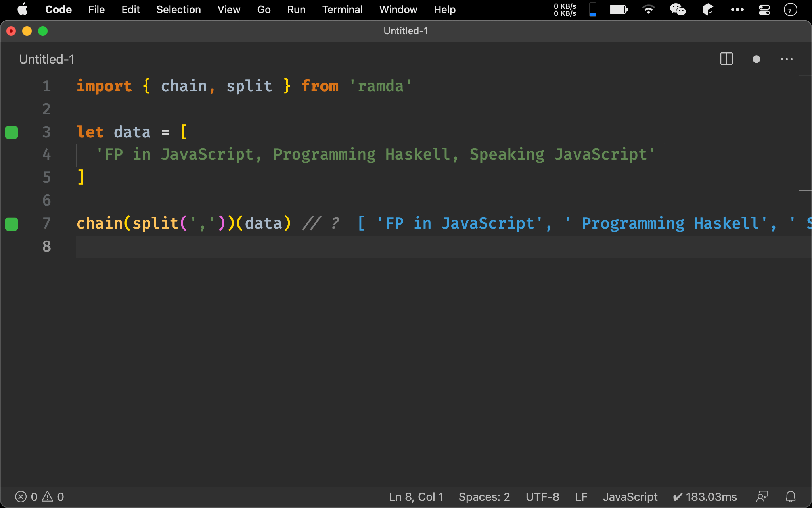
Task: Click the 'FP in JavaScript...' string on line 4
Action: point(375,154)
